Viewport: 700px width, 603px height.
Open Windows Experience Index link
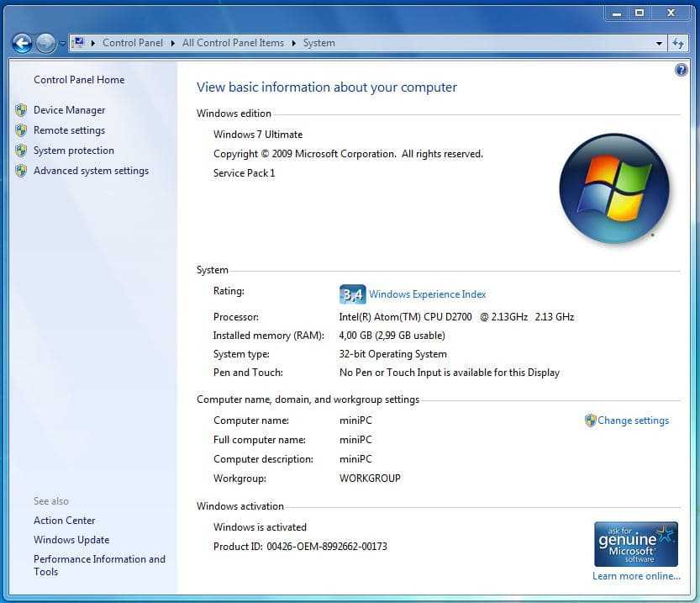point(427,294)
